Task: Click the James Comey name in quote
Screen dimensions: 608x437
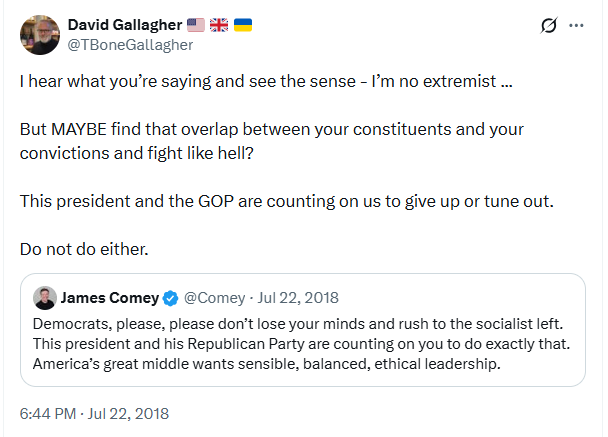Action: point(110,298)
